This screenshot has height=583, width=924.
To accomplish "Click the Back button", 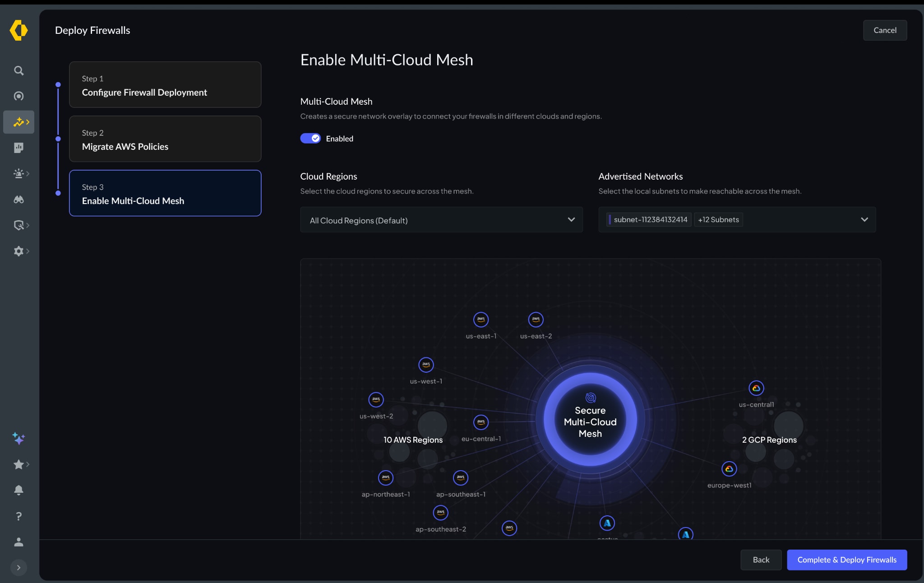I will [761, 560].
